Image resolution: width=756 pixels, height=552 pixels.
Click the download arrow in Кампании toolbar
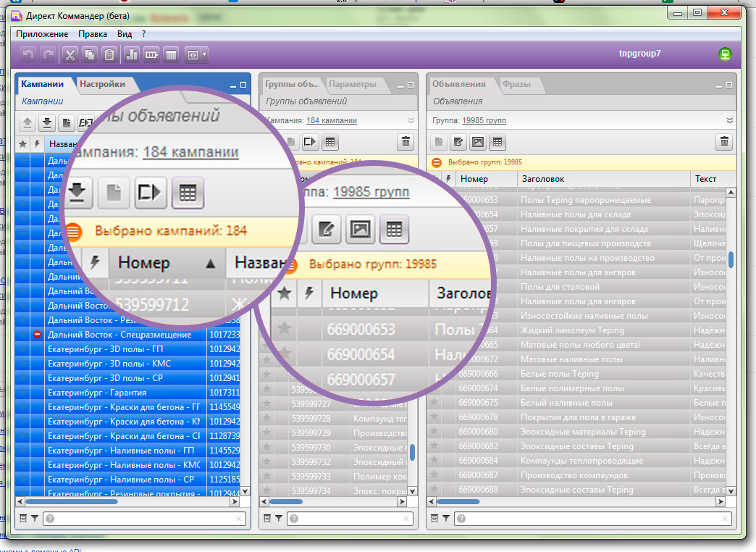(47, 122)
